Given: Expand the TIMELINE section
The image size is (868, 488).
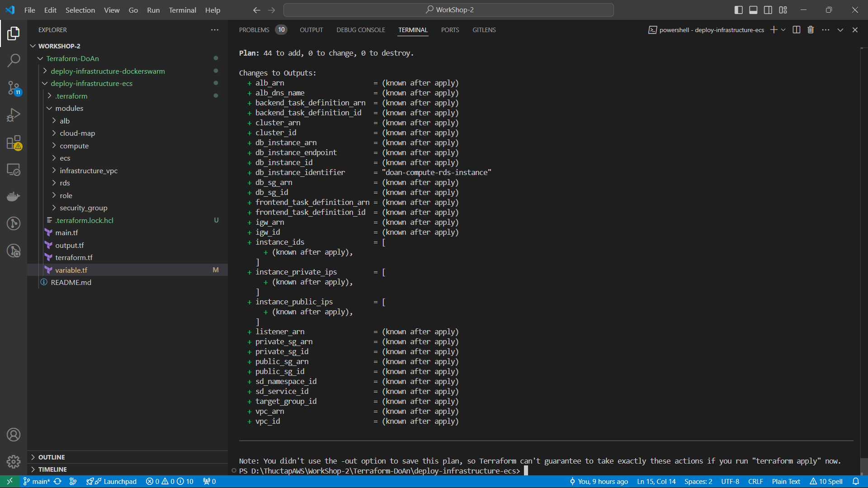Looking at the screenshot, I should pos(52,469).
